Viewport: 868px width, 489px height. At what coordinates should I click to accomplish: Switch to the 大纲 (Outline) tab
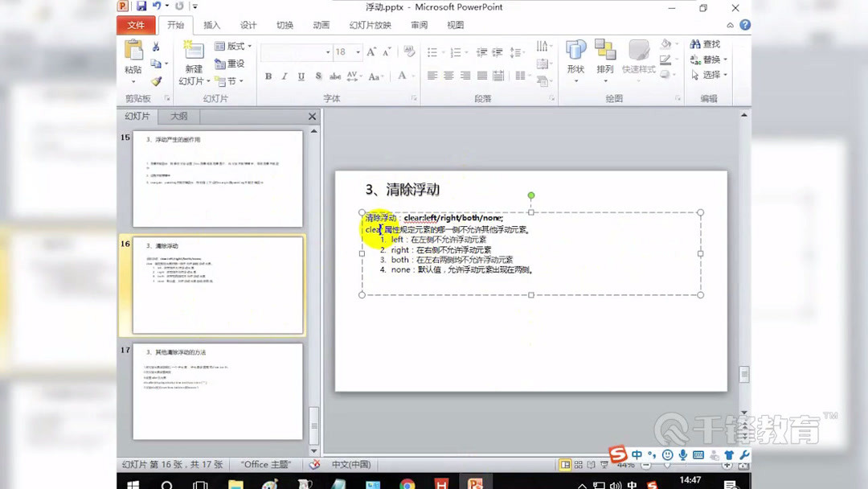(178, 116)
